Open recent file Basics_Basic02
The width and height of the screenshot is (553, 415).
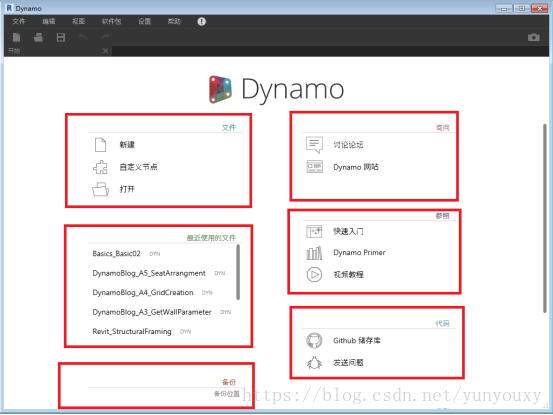tap(116, 254)
